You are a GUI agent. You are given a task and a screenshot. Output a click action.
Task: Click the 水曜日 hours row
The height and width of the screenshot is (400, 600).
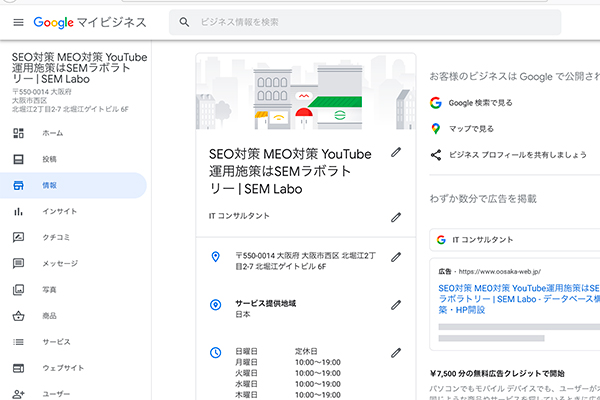pos(288,384)
